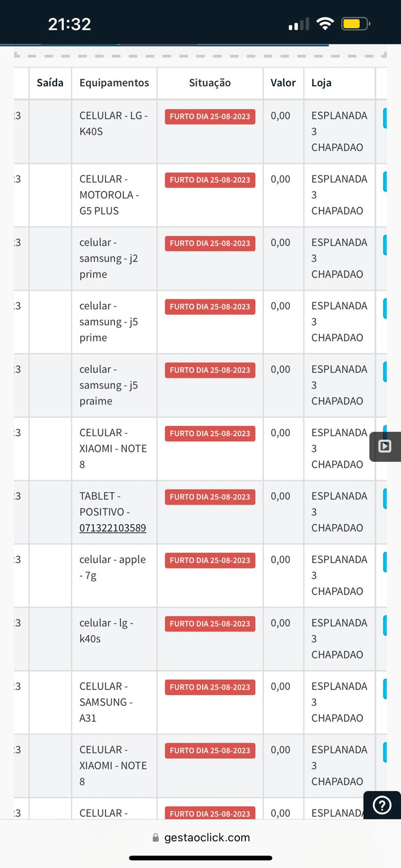Tap the lock icon beside gestaoclick.com

click(156, 838)
